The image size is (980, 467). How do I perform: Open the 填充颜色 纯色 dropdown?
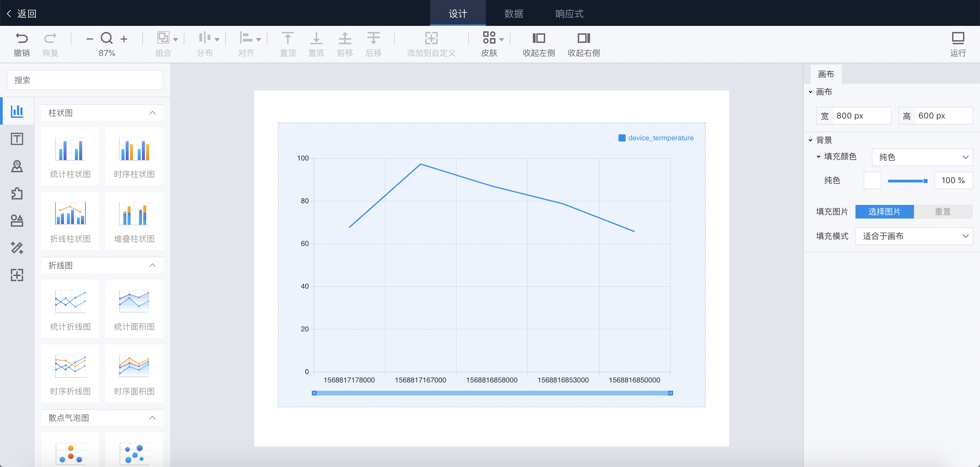tap(922, 157)
